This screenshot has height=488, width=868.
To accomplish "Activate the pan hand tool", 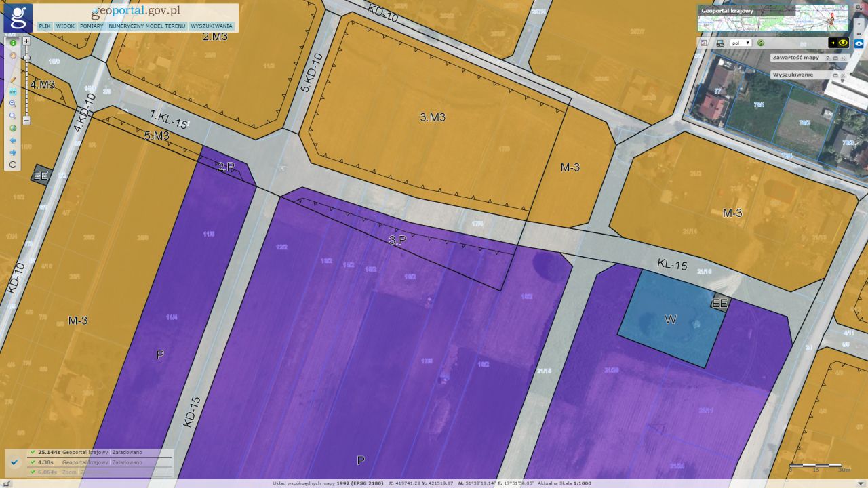I will click(13, 55).
